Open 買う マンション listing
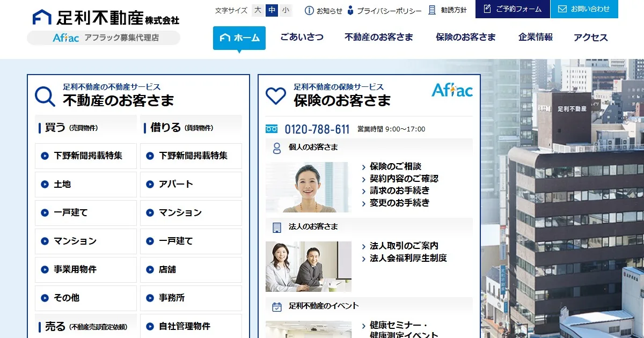This screenshot has height=338, width=644. (x=86, y=241)
